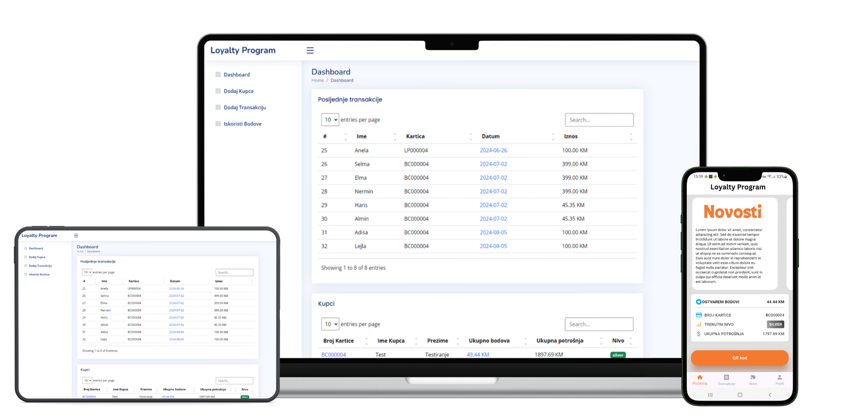Click Loyalty Program logo on tablet

click(x=39, y=236)
